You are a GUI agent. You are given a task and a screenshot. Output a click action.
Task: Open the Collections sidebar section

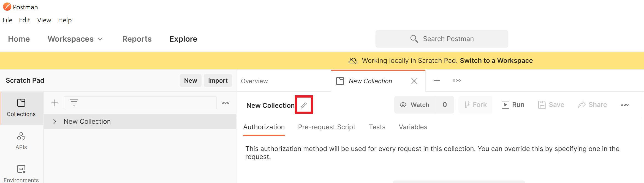click(21, 108)
